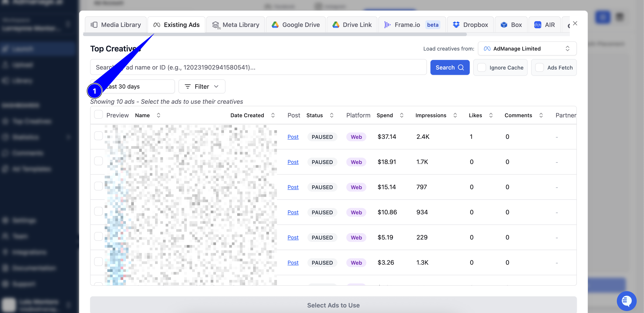Open the Post link for the $10.86 ad
The height and width of the screenshot is (313, 644).
point(293,212)
